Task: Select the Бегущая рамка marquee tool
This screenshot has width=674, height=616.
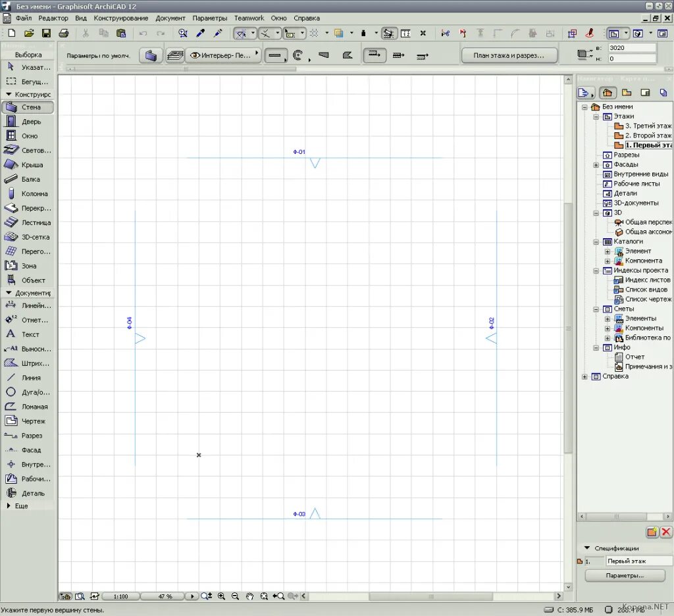Action: click(x=28, y=81)
